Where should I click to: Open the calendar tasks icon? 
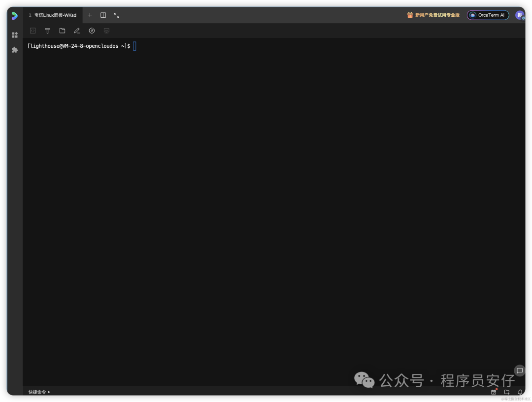click(x=494, y=392)
